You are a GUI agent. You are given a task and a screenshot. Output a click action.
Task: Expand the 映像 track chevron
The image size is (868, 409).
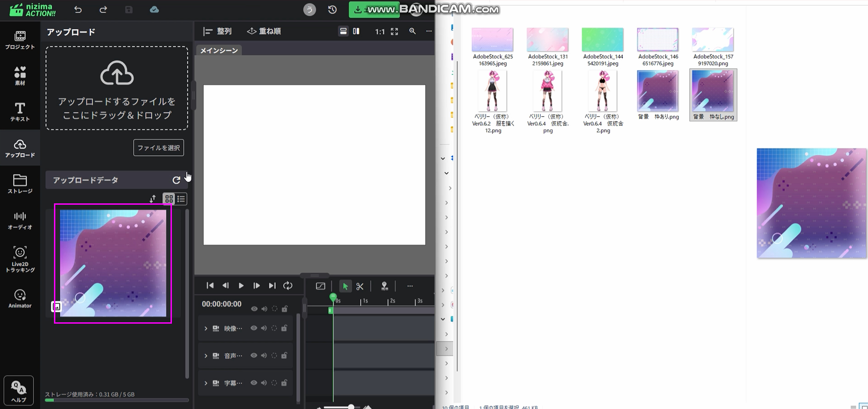(x=206, y=328)
